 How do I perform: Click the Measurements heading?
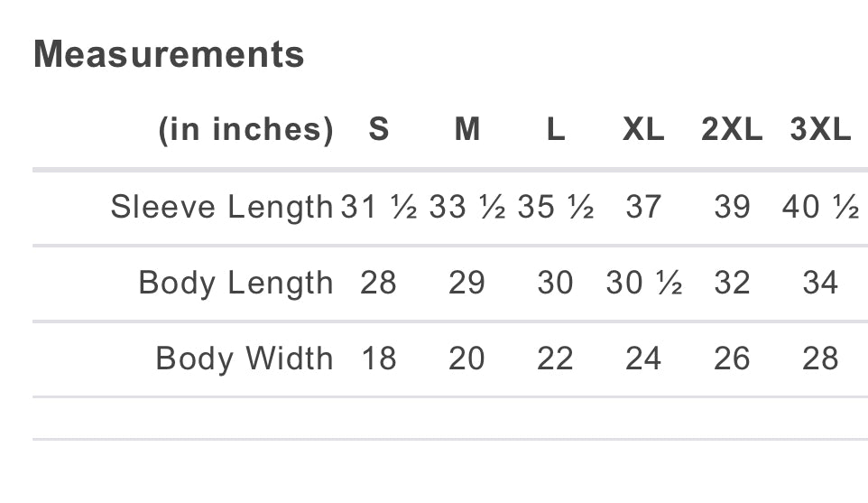point(169,54)
